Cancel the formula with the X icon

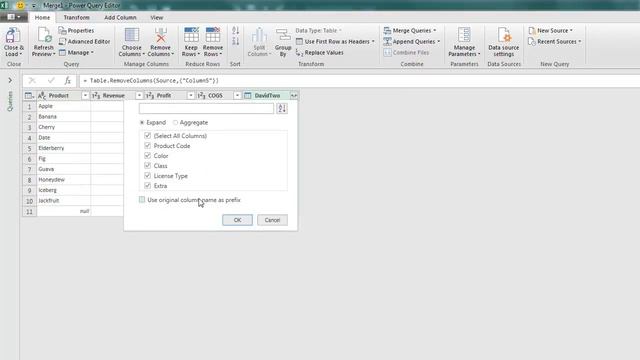pos(32,81)
